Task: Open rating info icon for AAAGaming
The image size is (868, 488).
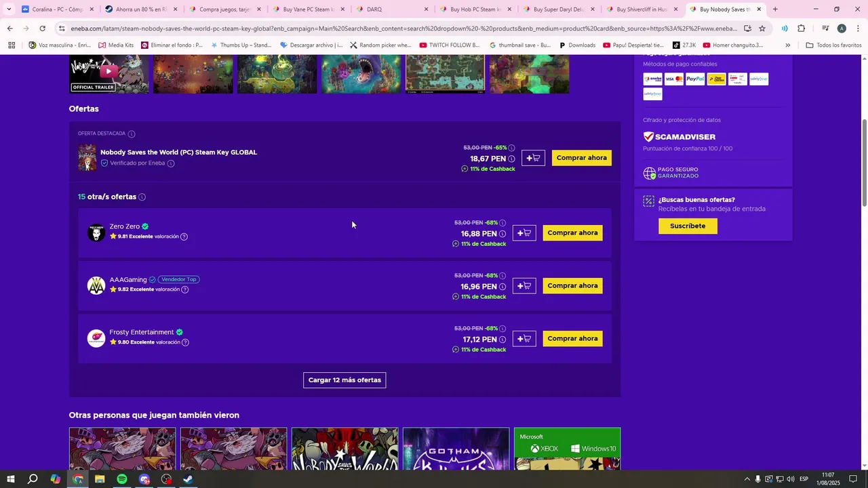Action: click(184, 289)
